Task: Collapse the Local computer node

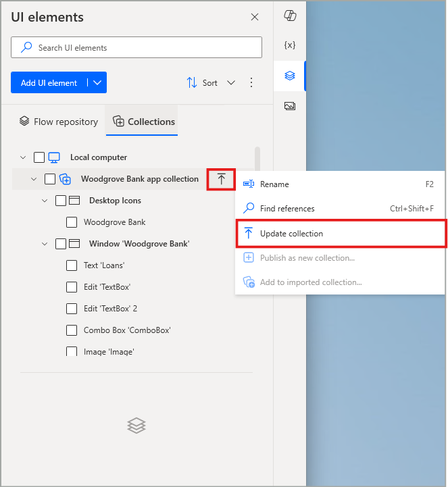Action: point(23,157)
